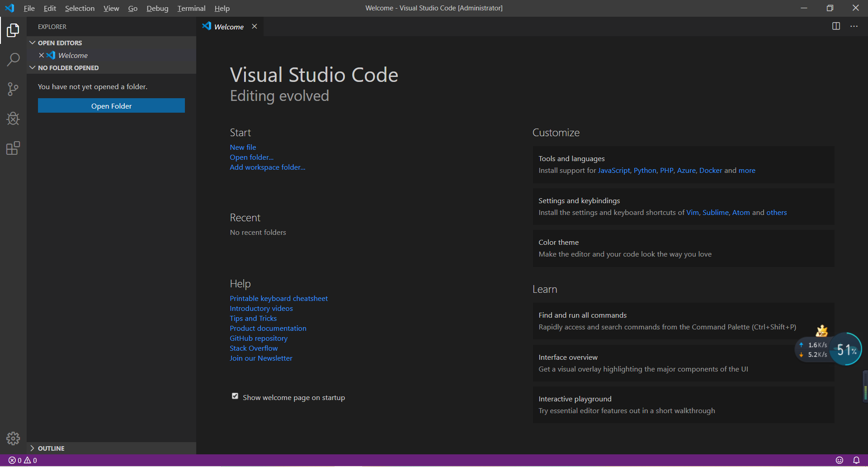This screenshot has width=868, height=467.
Task: Open the More Actions ellipsis menu
Action: click(x=854, y=26)
